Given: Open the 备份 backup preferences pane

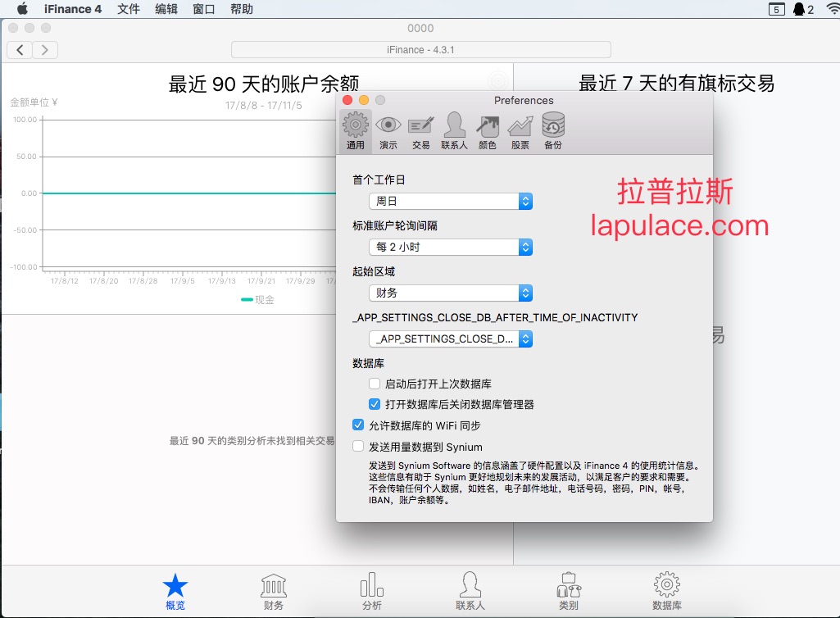Looking at the screenshot, I should coord(553,131).
